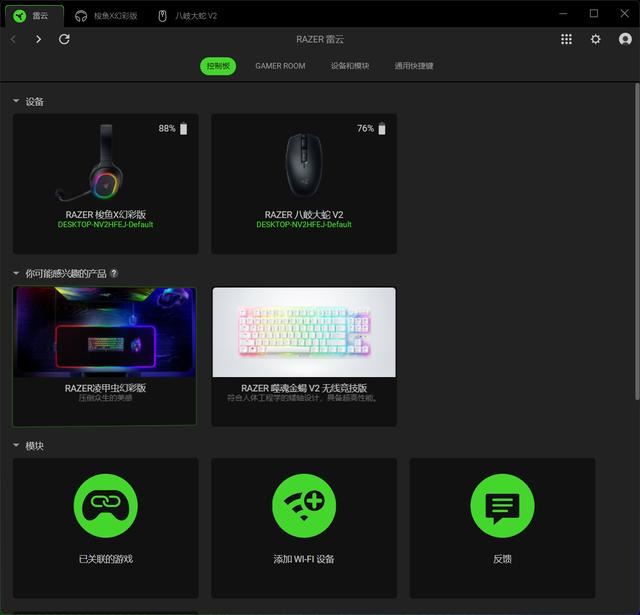The image size is (640, 615).
Task: Select the RAZER 梭鱼X幻彩版 headset device card
Action: [105, 183]
